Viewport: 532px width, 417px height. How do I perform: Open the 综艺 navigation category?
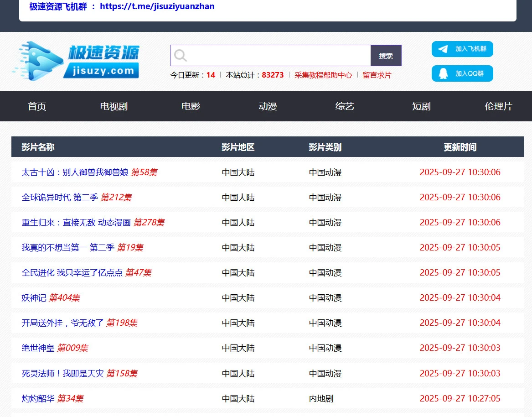[x=344, y=106]
